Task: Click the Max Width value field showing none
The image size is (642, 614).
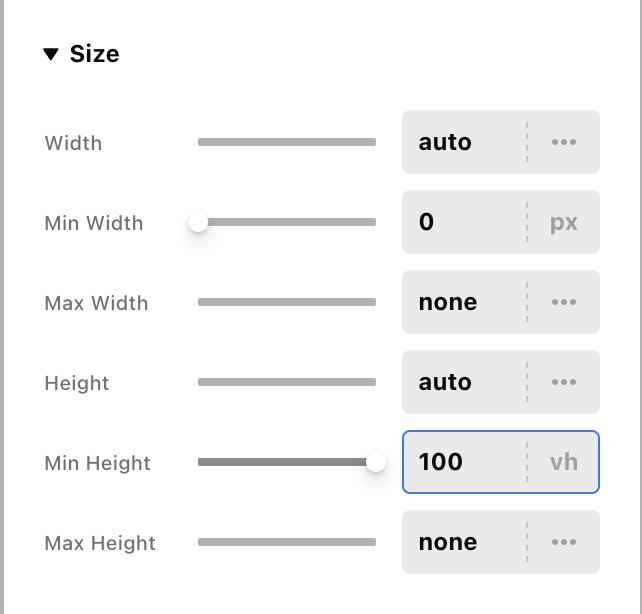Action: click(462, 302)
